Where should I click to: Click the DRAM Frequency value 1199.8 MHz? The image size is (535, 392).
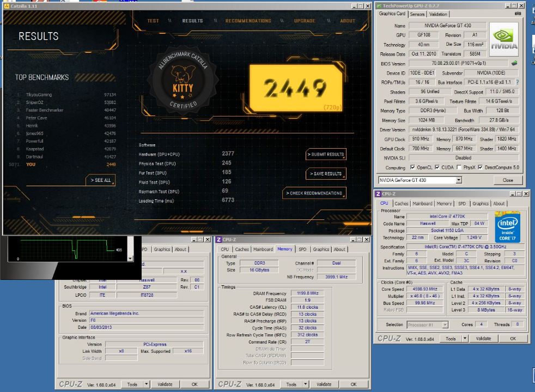pos(307,293)
